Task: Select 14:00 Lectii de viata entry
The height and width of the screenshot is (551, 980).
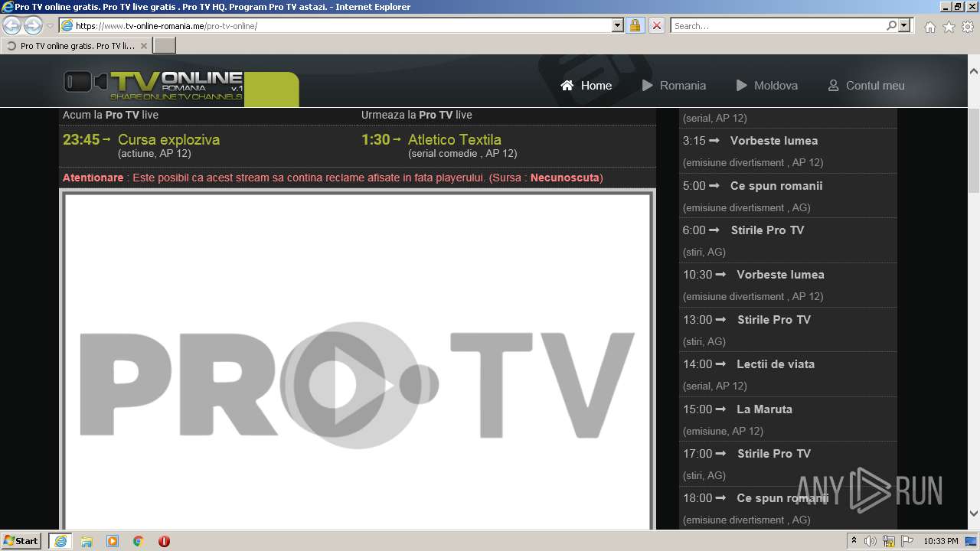Action: tap(788, 374)
